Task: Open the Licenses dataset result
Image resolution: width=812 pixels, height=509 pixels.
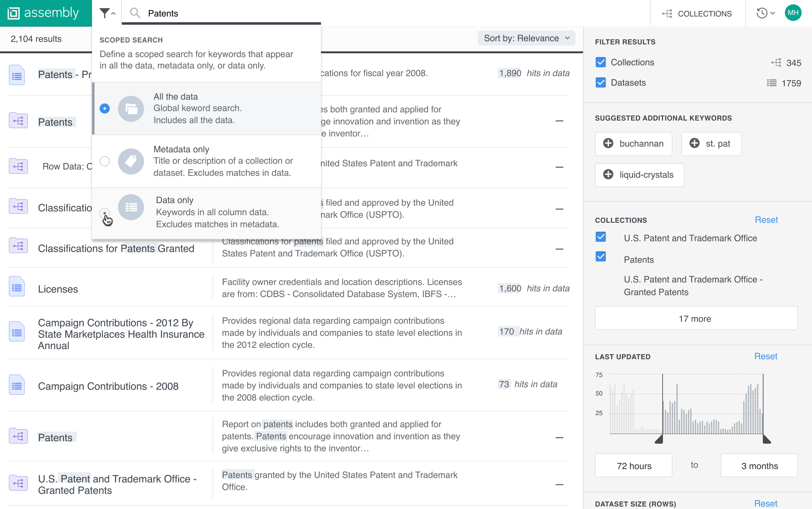Action: [x=58, y=289]
